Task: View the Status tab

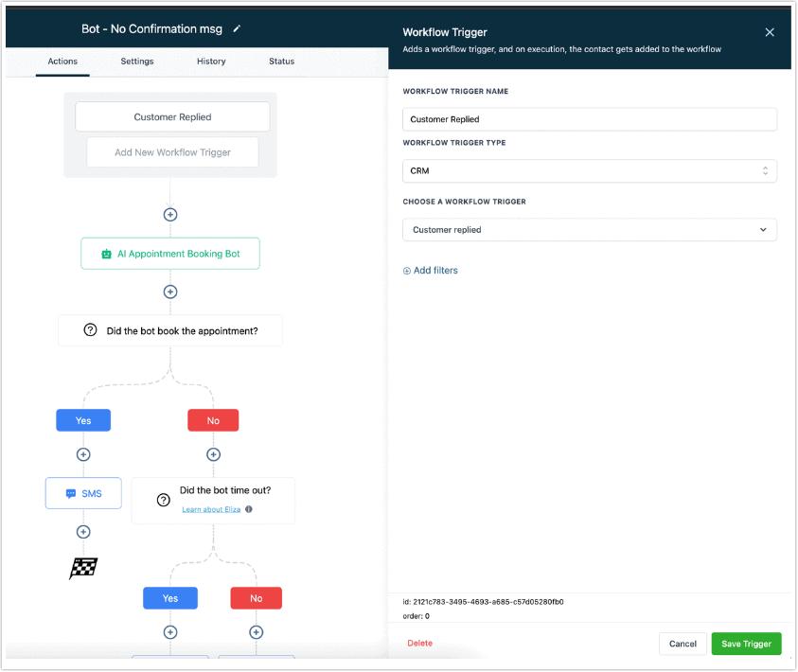Action: tap(281, 61)
